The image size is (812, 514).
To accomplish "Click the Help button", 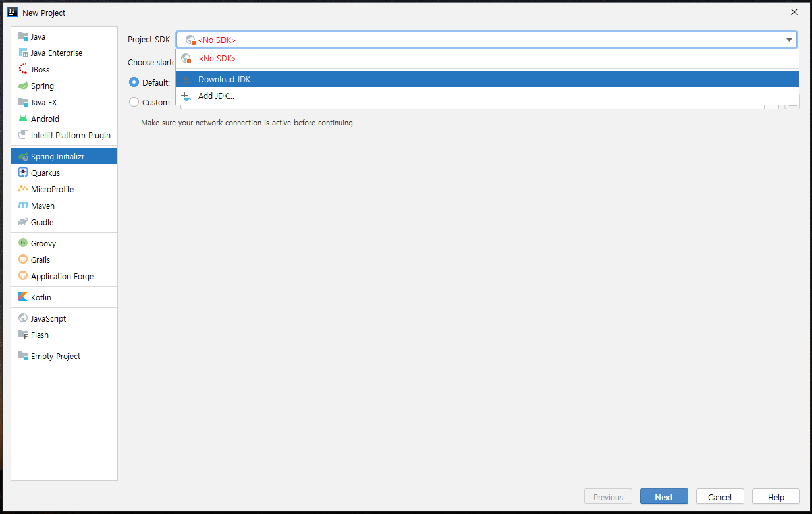I will 776,497.
